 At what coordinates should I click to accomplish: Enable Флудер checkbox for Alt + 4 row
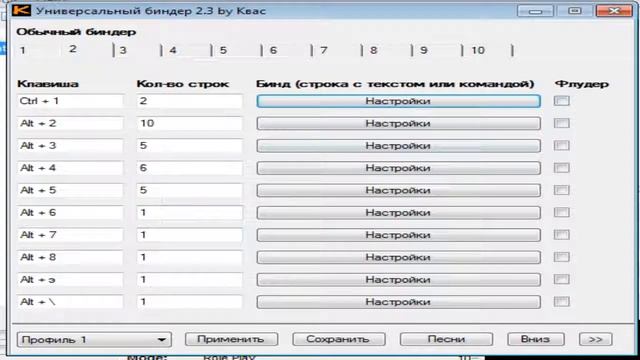pyautogui.click(x=562, y=168)
